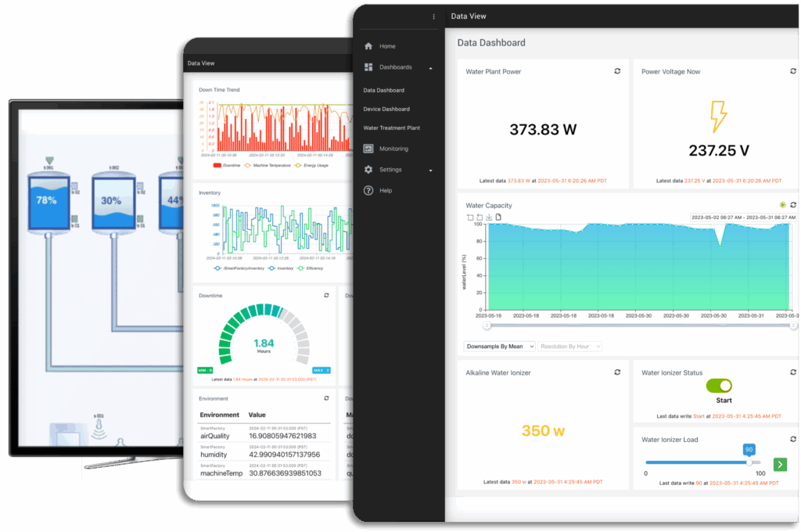Click the chart download/save image icon
Image resolution: width=801 pixels, height=532 pixels.
(488, 217)
